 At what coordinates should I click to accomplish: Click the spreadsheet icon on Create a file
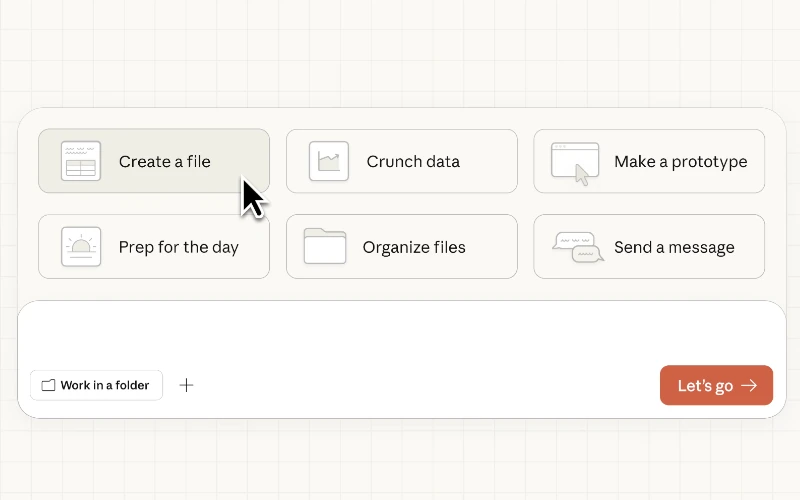81,161
